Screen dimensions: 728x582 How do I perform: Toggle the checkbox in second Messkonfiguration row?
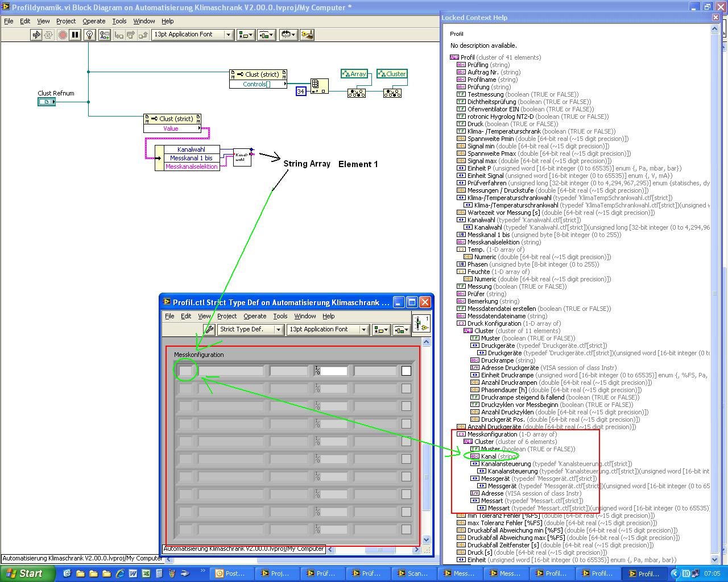coord(406,389)
